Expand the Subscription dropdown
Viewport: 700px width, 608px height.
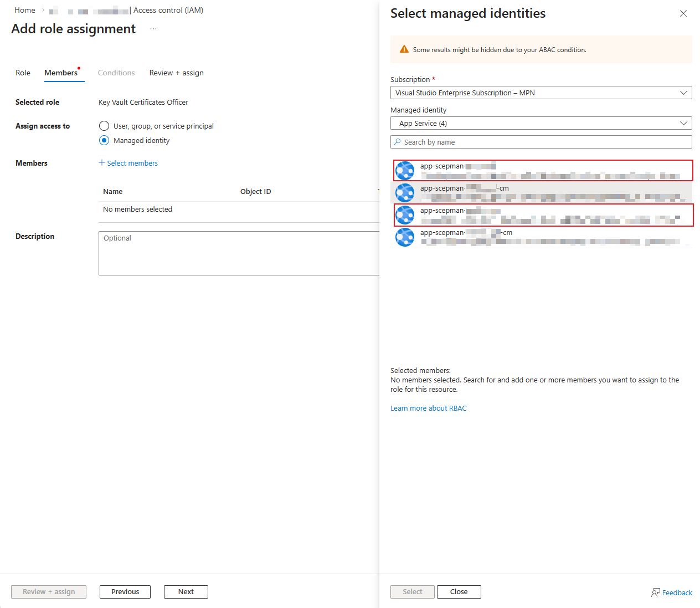click(x=541, y=93)
